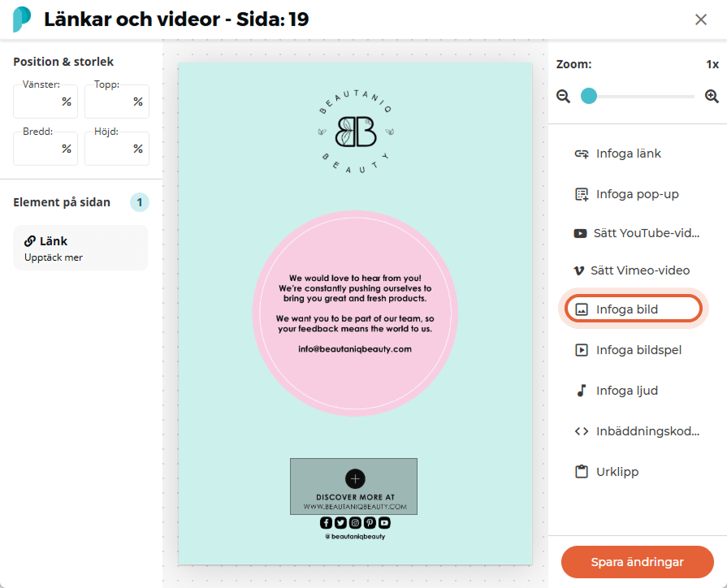Click the zoom slider handle
This screenshot has height=588, width=727.
click(x=589, y=96)
